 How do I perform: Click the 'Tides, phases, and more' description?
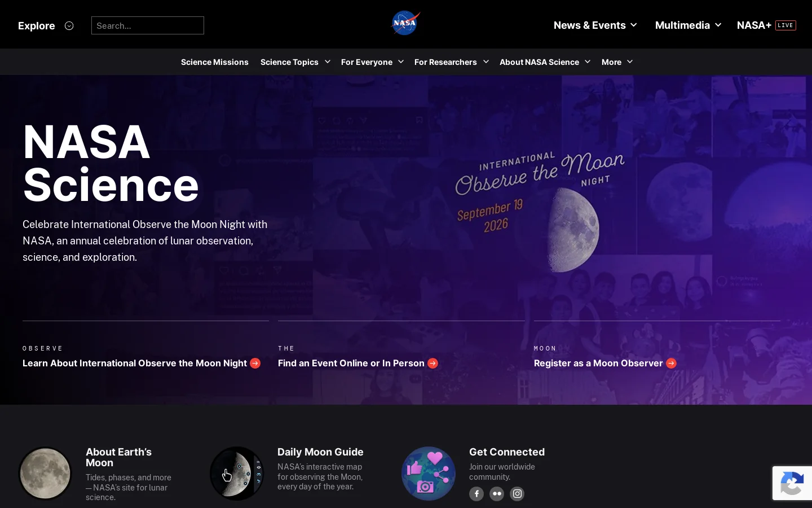point(129,487)
